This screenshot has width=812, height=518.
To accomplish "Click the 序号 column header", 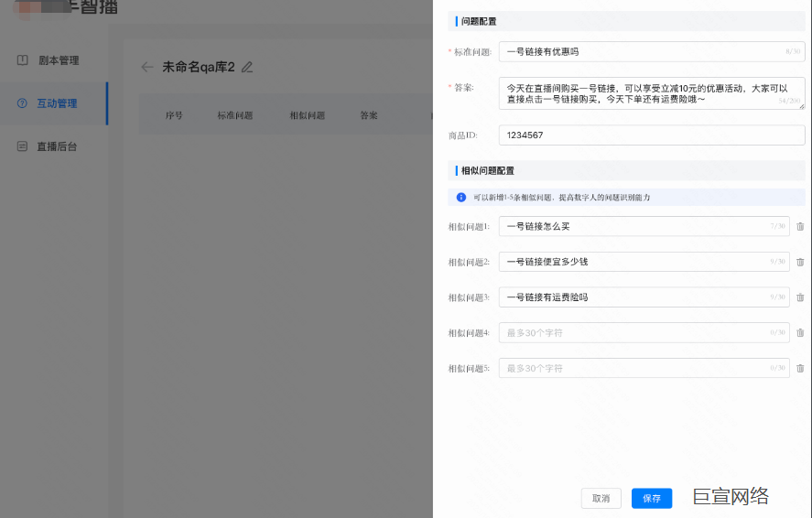I will tap(174, 115).
